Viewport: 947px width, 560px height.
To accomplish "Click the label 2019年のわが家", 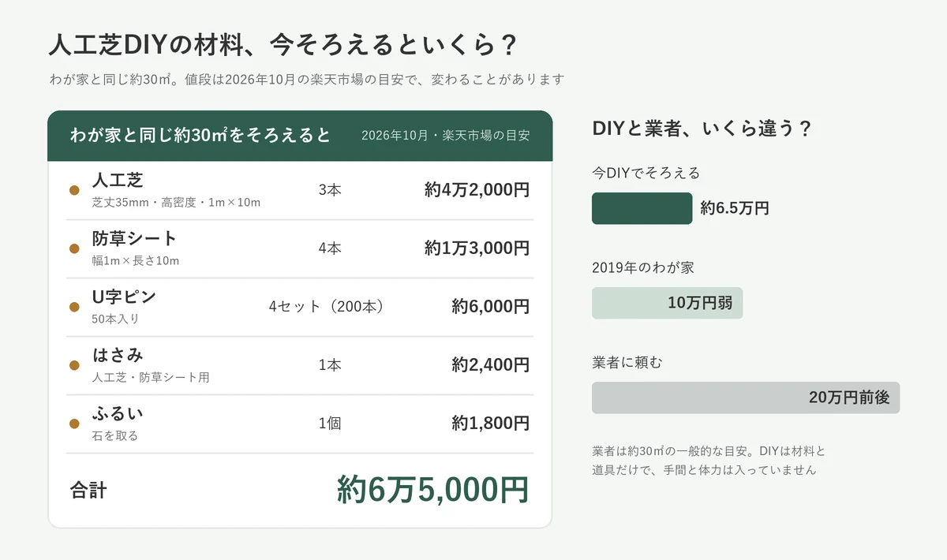I will pos(643,268).
